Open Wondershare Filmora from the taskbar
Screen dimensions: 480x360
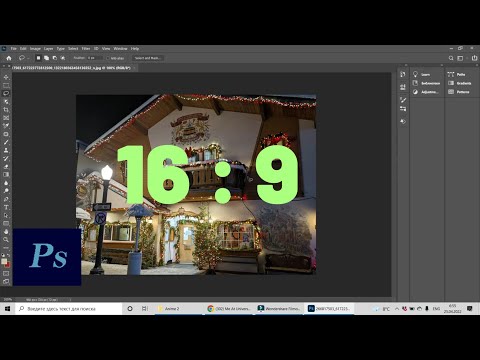(279, 309)
